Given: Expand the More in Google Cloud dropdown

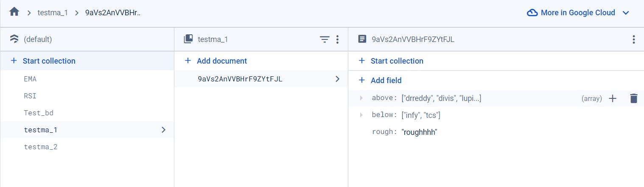Looking at the screenshot, I should 625,13.
